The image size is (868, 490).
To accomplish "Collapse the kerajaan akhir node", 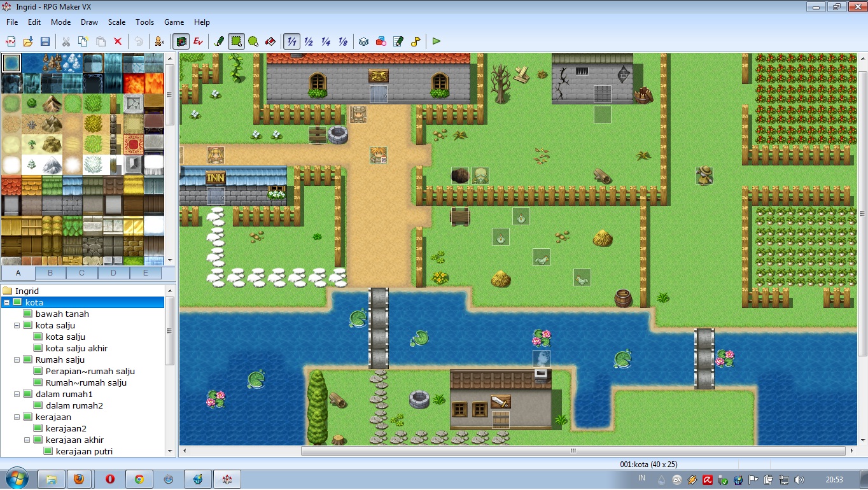I will pyautogui.click(x=27, y=440).
